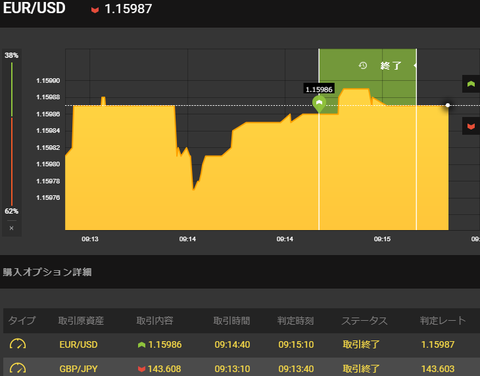
Task: Click the red down arrow beside 143.608
Action: pyautogui.click(x=142, y=369)
